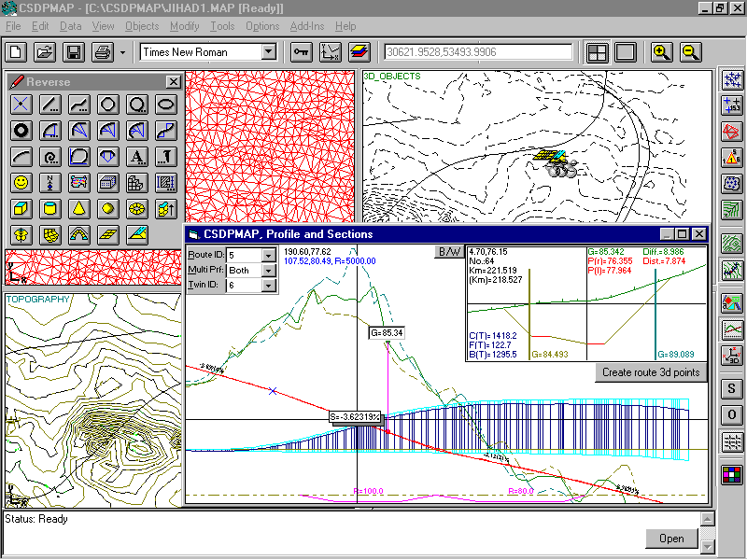Click the 3D axis view sidebar icon
747x560 pixels.
pos(731,356)
